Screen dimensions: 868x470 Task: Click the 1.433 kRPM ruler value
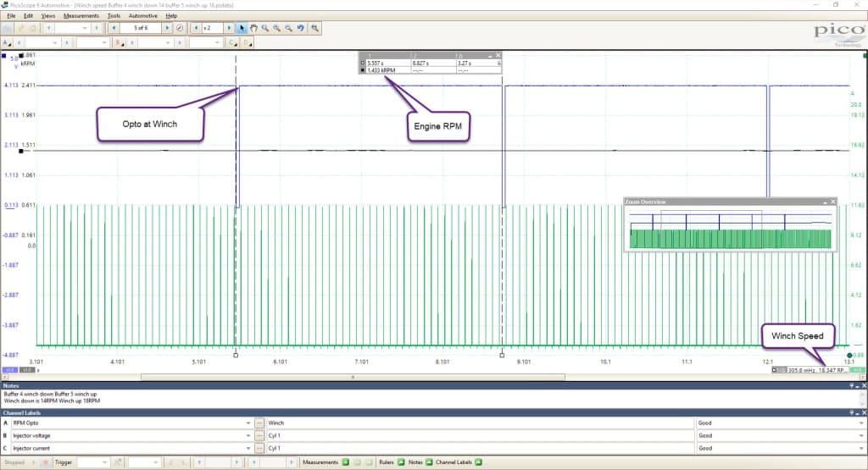(x=381, y=70)
